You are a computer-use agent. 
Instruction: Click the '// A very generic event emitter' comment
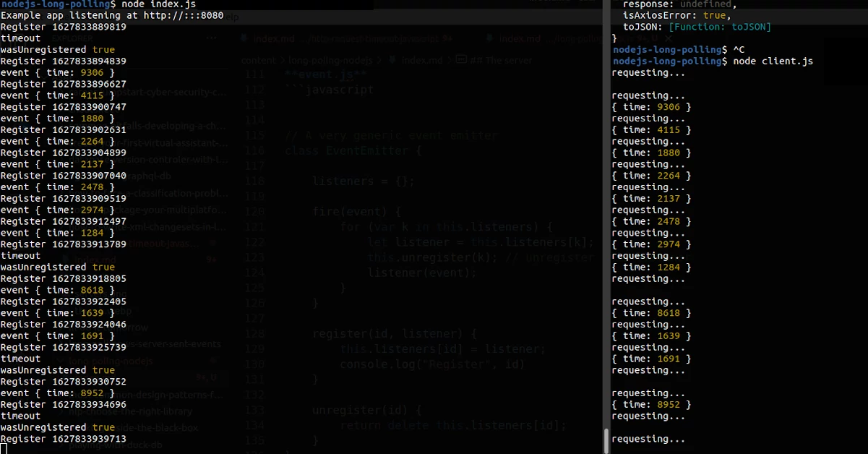click(x=392, y=135)
